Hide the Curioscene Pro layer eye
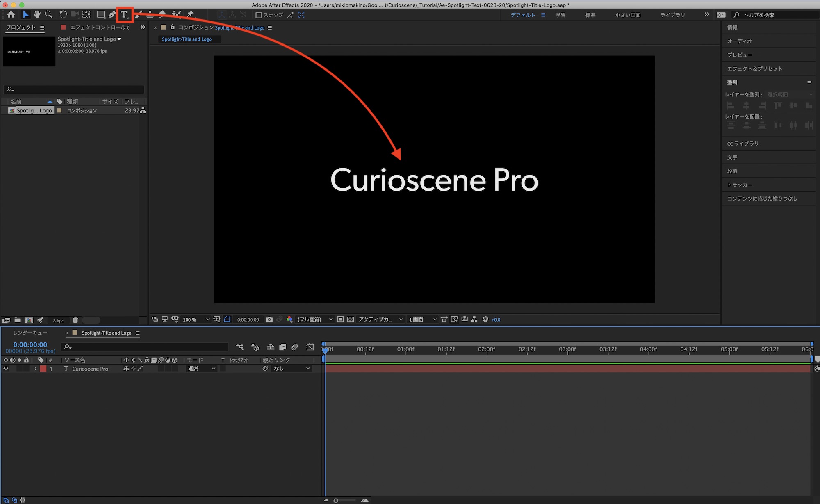The height and width of the screenshot is (504, 820). [6, 369]
